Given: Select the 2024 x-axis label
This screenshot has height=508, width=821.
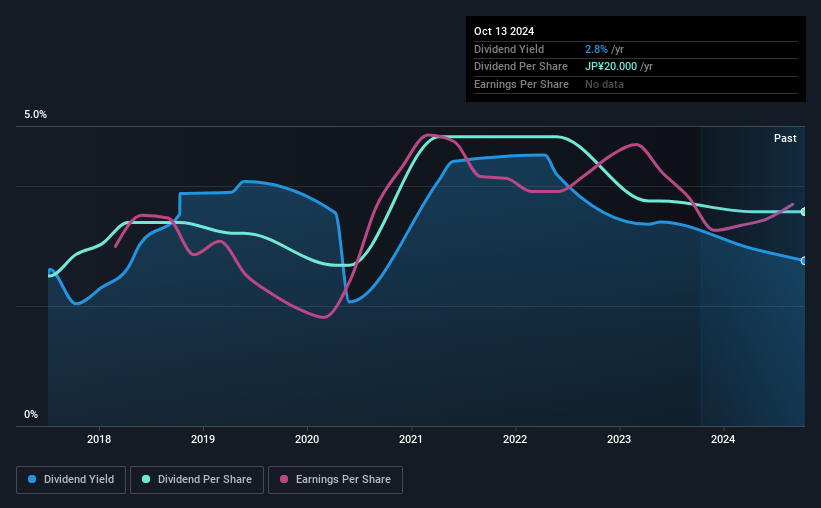Looking at the screenshot, I should [x=723, y=439].
